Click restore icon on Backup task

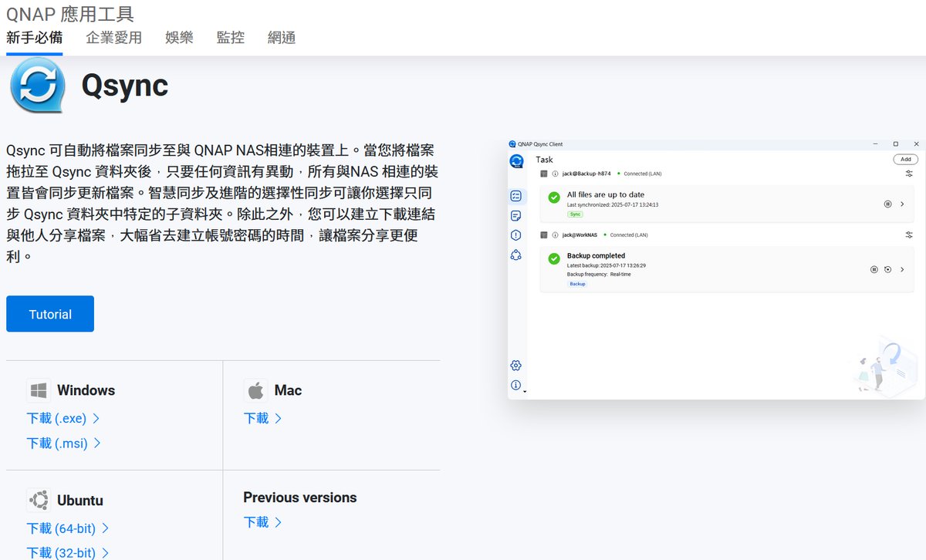tap(888, 269)
